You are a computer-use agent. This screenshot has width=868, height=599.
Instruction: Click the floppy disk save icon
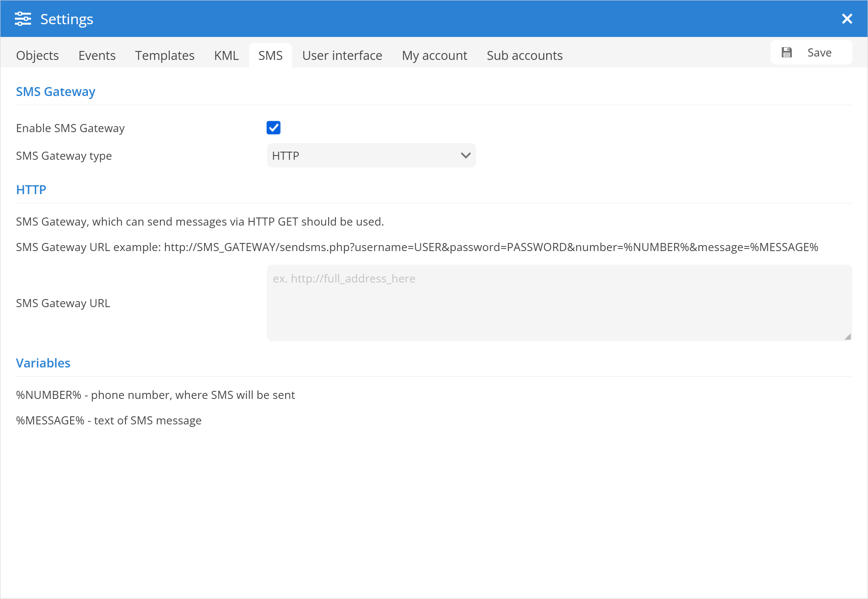787,52
